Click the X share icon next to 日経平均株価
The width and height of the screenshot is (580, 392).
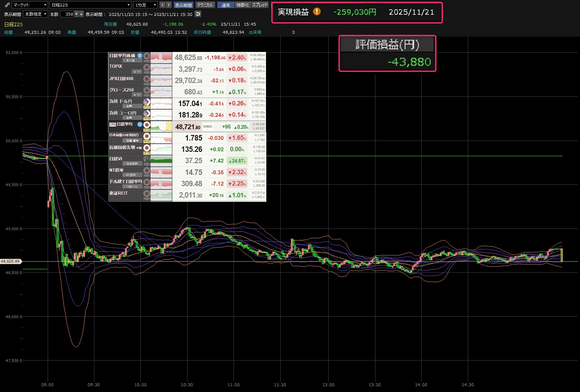tap(140, 55)
